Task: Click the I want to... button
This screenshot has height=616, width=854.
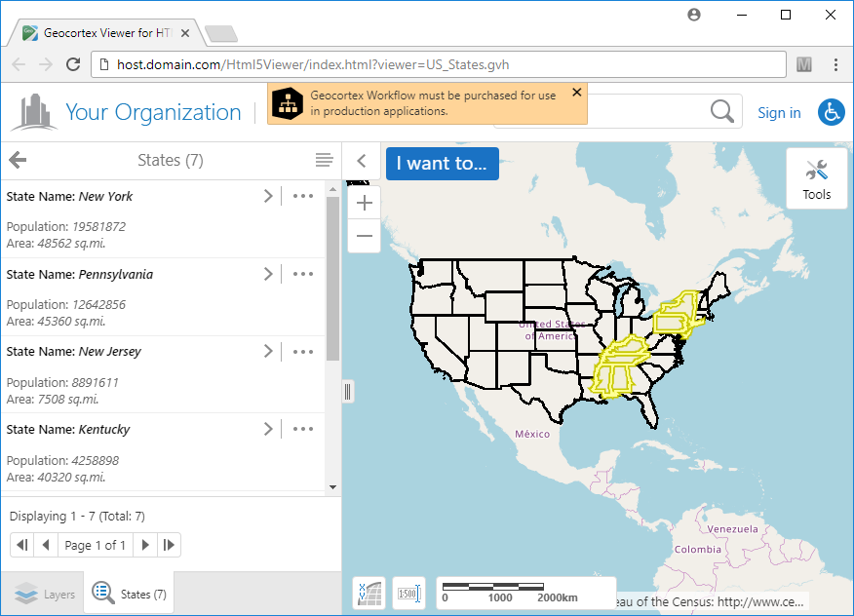Action: coord(442,164)
